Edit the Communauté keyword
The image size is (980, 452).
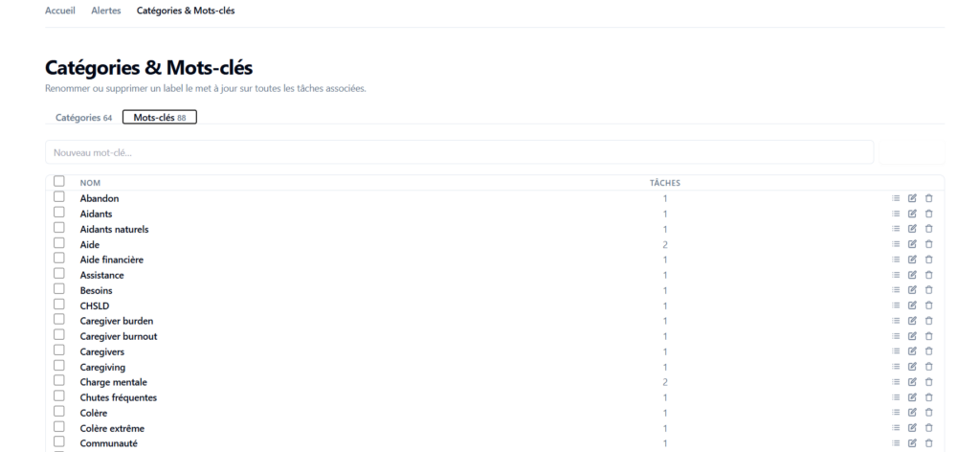[x=912, y=443]
